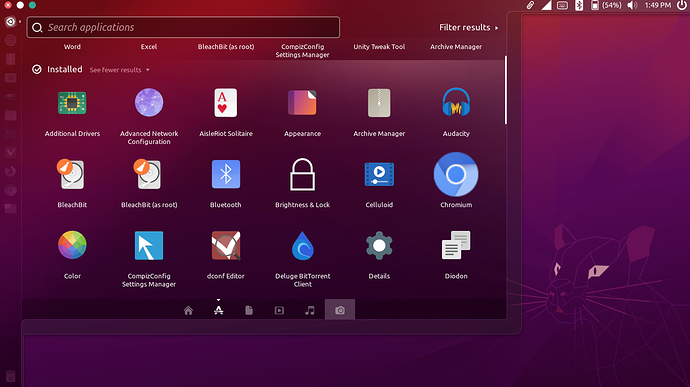Launch dconf Editor
Image resolution: width=690 pixels, height=387 pixels.
pos(226,245)
